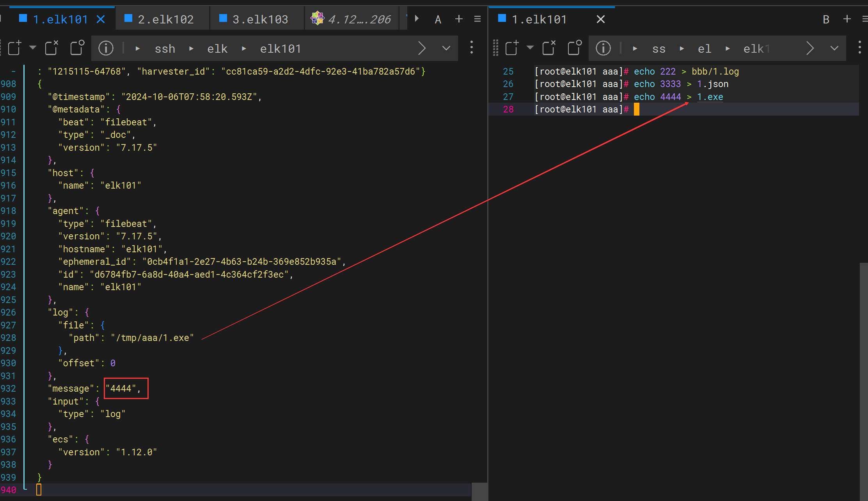Click the el breadcrumb in right pane
The height and width of the screenshot is (501, 868).
[705, 49]
